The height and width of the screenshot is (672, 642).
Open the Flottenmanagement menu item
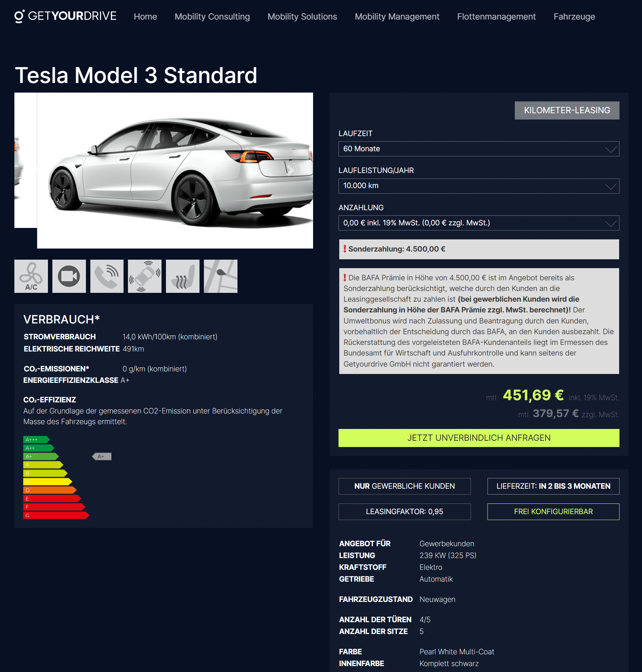[x=496, y=17]
